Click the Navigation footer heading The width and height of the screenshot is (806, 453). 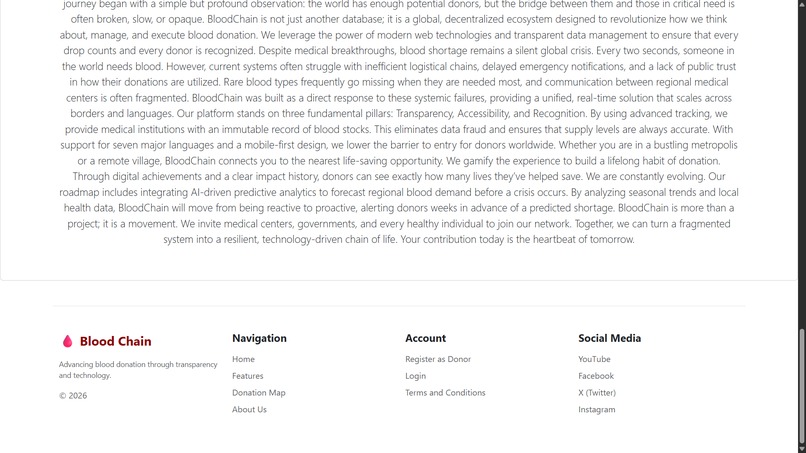pyautogui.click(x=259, y=338)
